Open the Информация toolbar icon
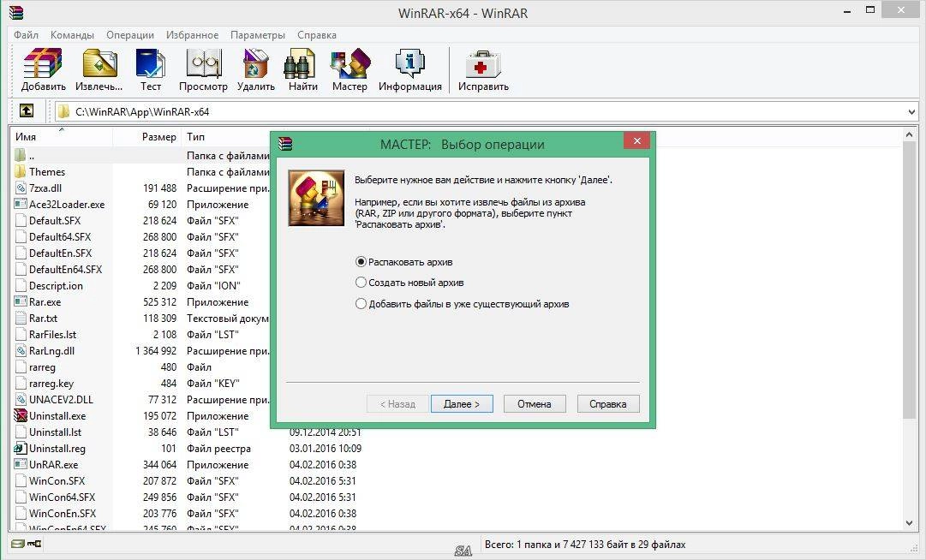 click(x=409, y=63)
